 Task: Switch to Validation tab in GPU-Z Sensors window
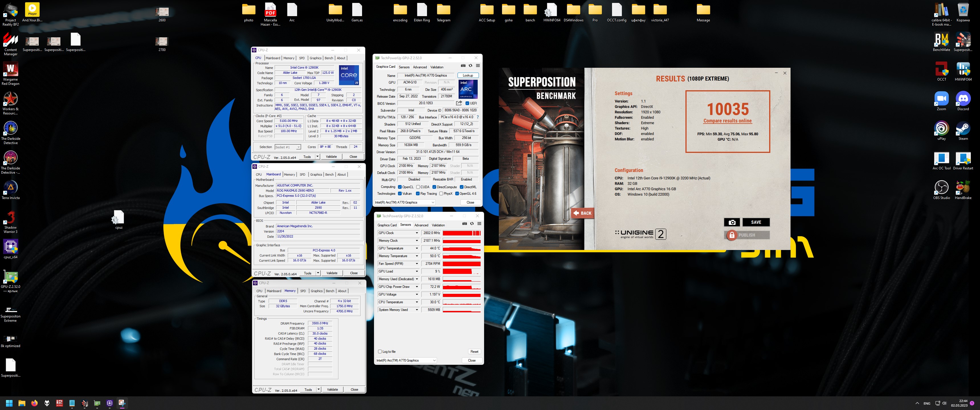[x=438, y=225]
